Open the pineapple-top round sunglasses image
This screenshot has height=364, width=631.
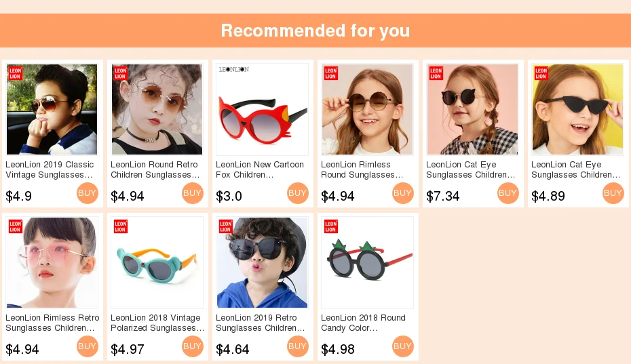click(368, 262)
